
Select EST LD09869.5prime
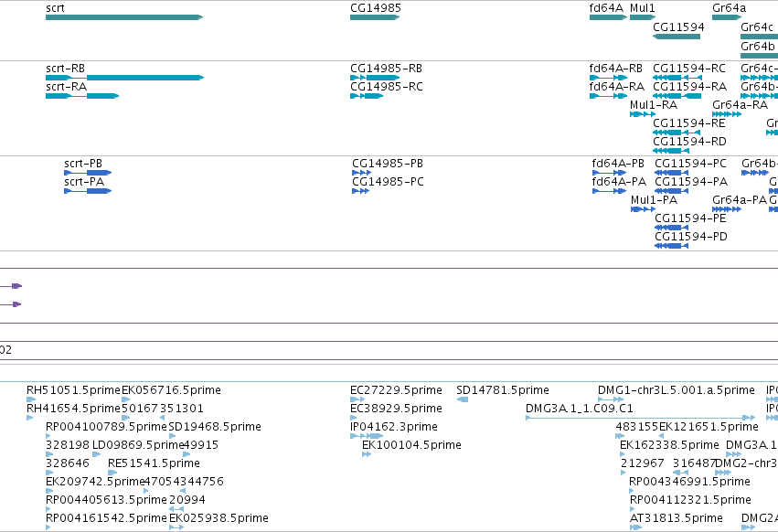[x=97, y=454]
